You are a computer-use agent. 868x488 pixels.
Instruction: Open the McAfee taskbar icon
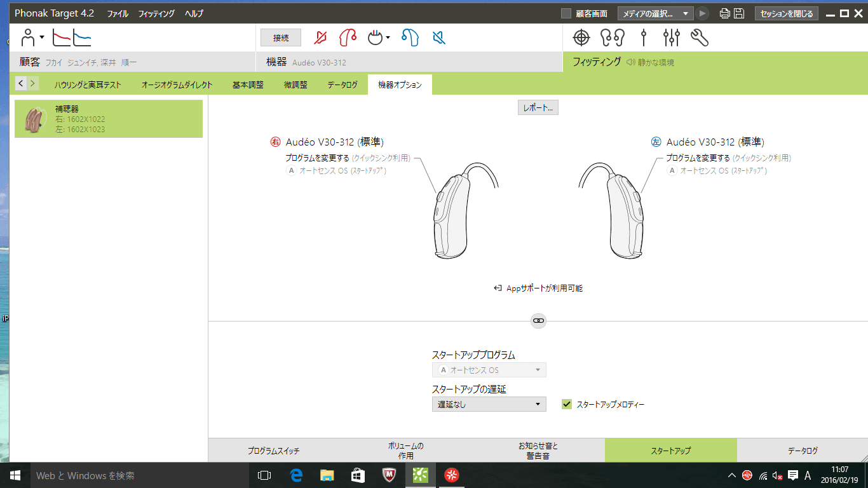point(390,475)
